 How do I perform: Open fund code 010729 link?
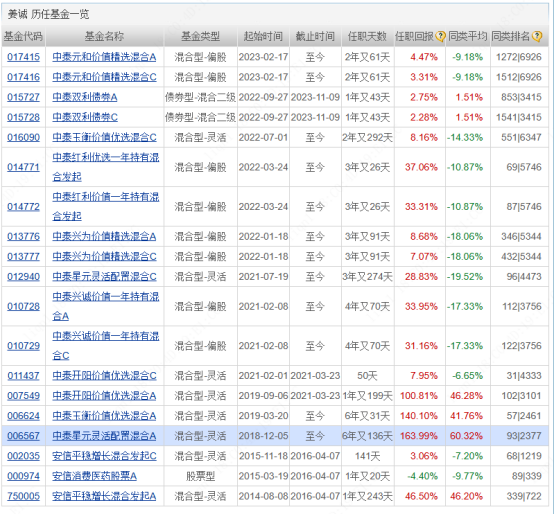(x=23, y=346)
